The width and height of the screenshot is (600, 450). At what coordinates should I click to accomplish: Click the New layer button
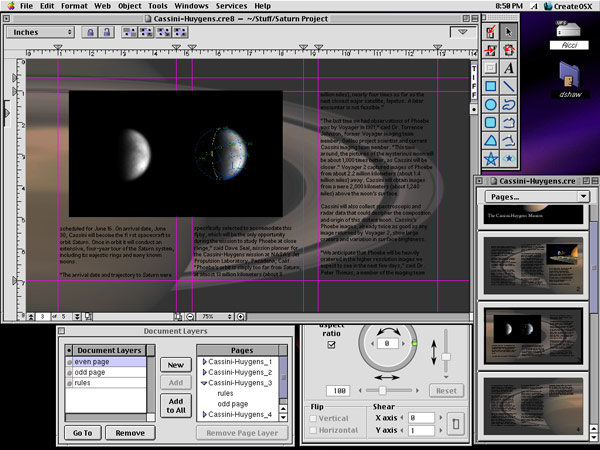175,365
